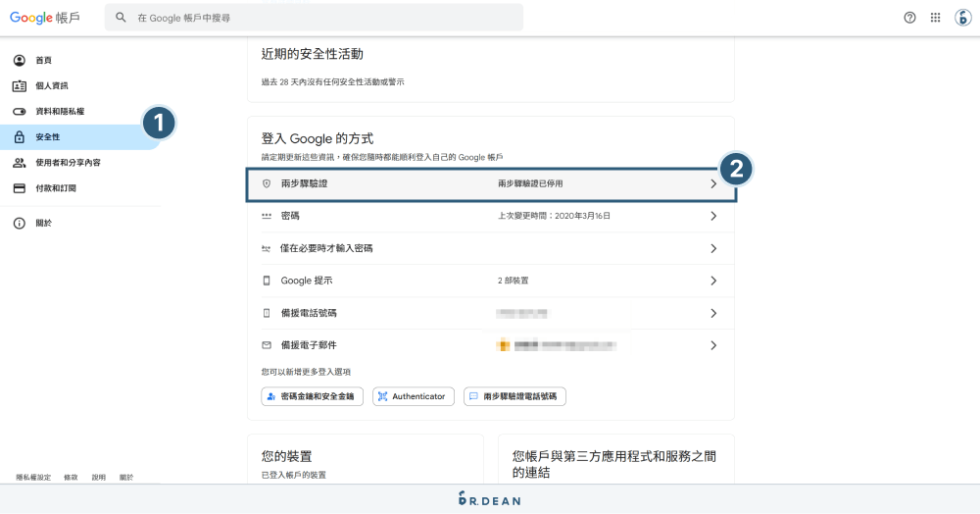
Task: Expand the 密碼 row chevron
Action: [x=713, y=216]
